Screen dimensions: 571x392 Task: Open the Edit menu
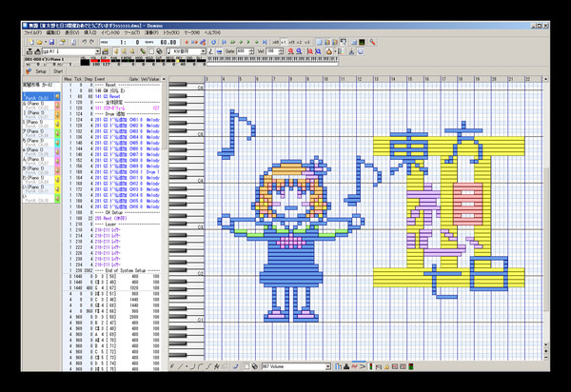point(52,32)
